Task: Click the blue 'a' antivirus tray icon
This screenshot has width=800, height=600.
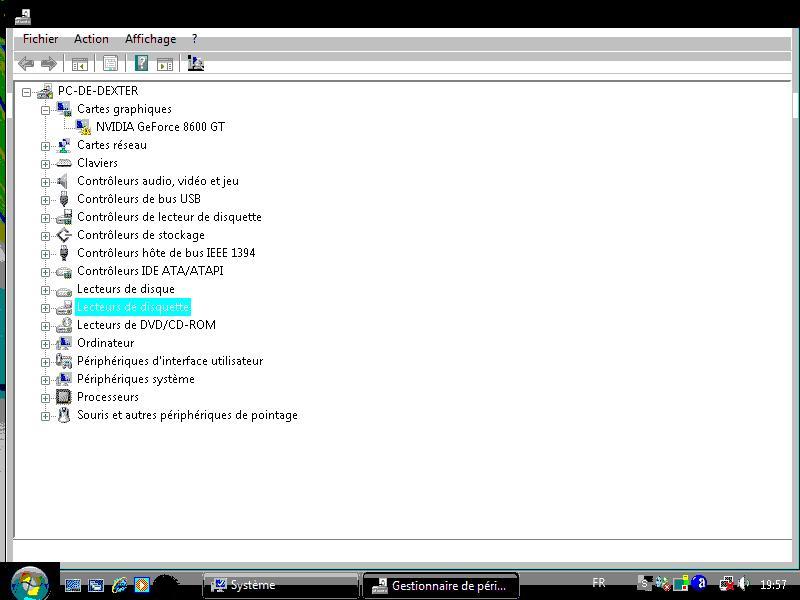Action: (701, 583)
